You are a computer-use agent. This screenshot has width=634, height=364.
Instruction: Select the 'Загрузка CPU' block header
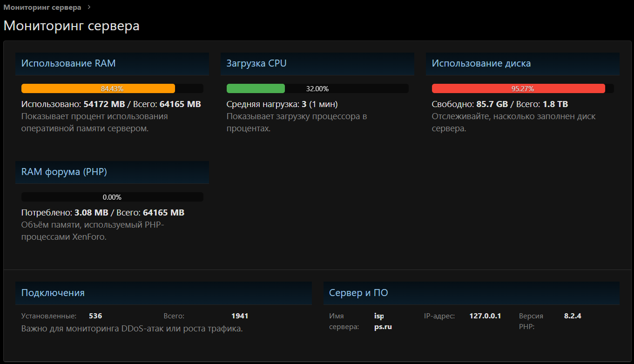(x=256, y=63)
